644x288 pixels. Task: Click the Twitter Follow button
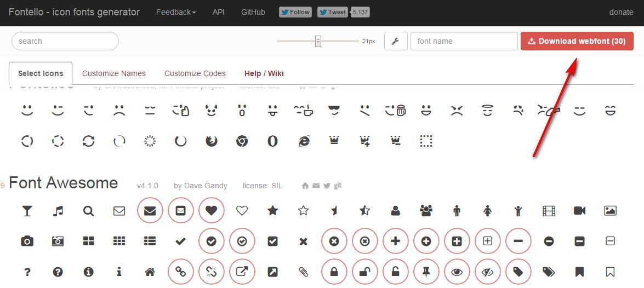295,12
